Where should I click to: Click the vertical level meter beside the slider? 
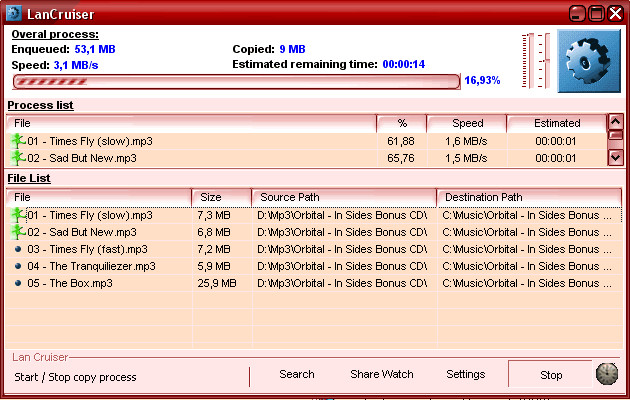[526, 61]
